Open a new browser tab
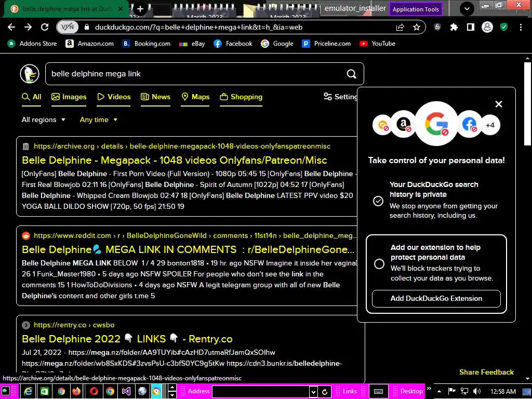The height and width of the screenshot is (399, 532). point(140,9)
